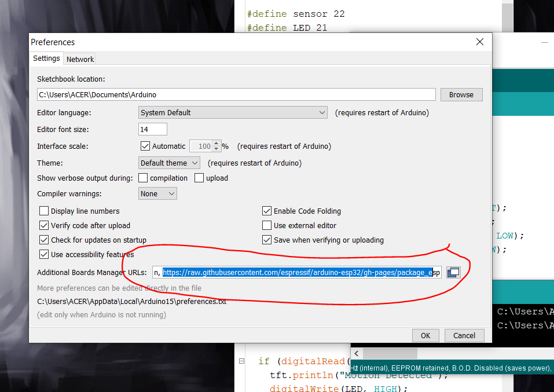Click the Editor font size field

[153, 129]
